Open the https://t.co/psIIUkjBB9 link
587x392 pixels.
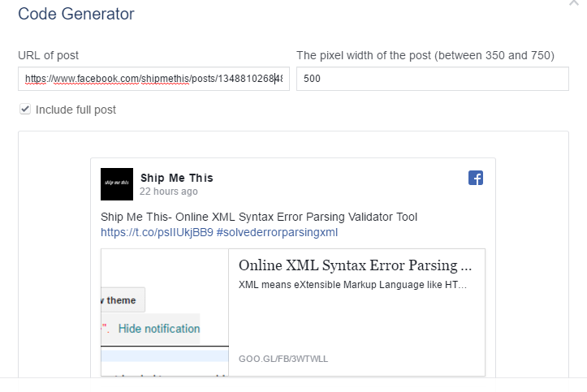pos(157,232)
